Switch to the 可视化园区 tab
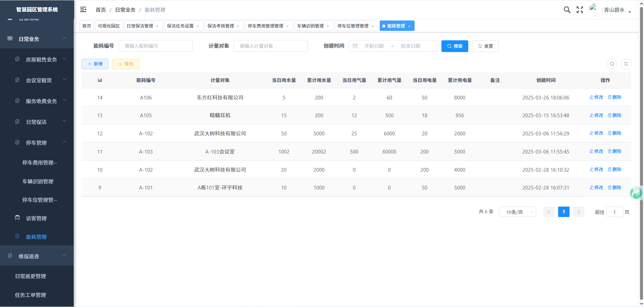 [x=109, y=26]
